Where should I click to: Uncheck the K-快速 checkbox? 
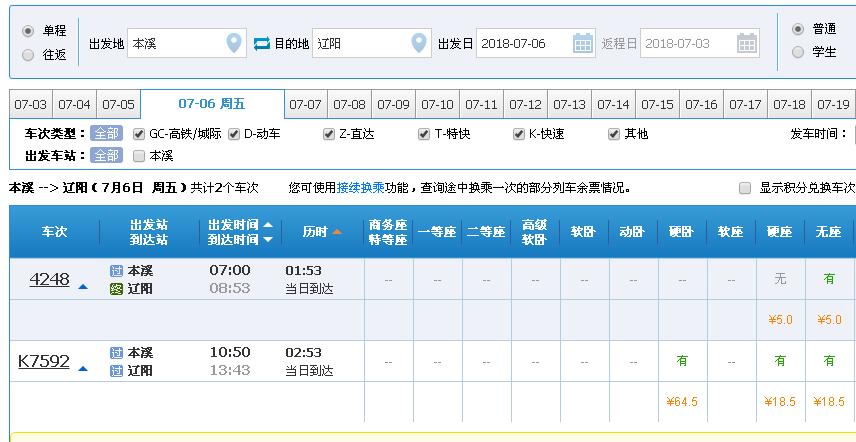click(519, 134)
